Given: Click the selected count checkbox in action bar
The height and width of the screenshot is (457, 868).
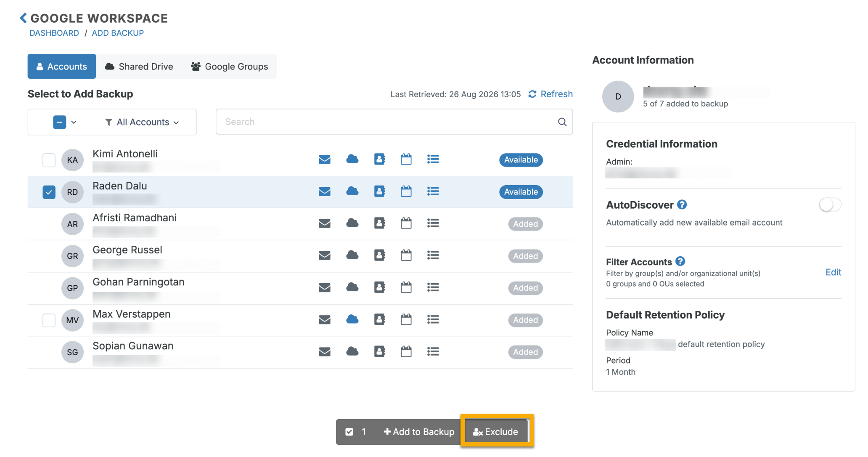Looking at the screenshot, I should pyautogui.click(x=349, y=432).
